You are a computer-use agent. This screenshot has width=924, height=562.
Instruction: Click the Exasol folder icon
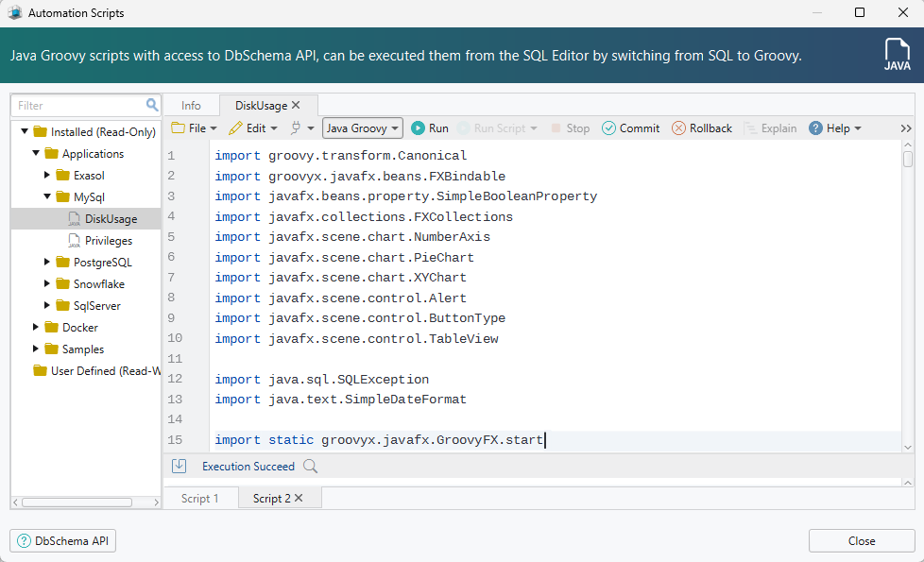pos(63,175)
